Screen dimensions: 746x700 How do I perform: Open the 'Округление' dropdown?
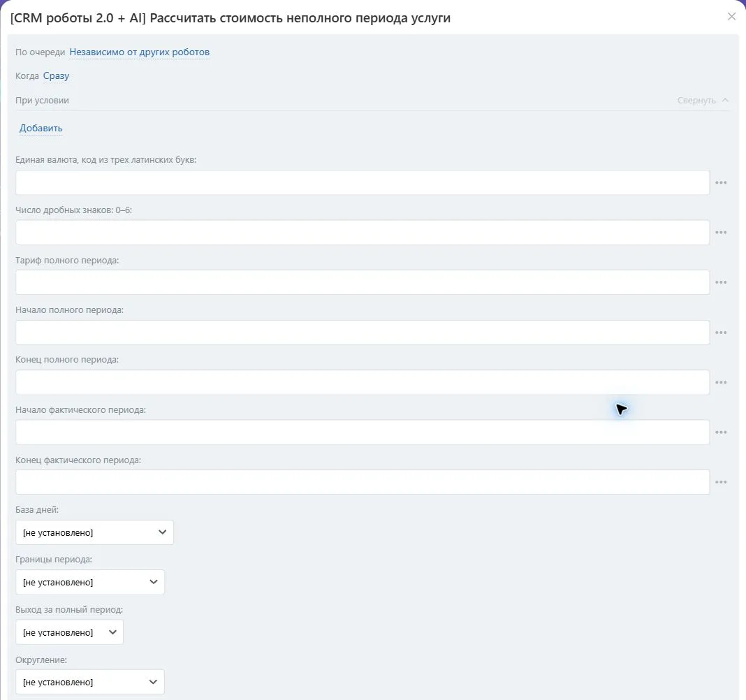(90, 682)
